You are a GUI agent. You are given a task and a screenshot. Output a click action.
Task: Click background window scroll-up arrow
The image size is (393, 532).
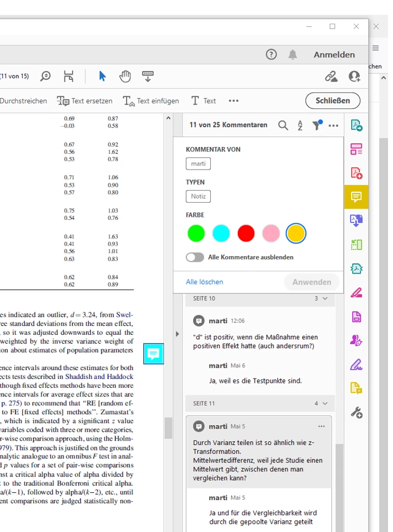384,78
